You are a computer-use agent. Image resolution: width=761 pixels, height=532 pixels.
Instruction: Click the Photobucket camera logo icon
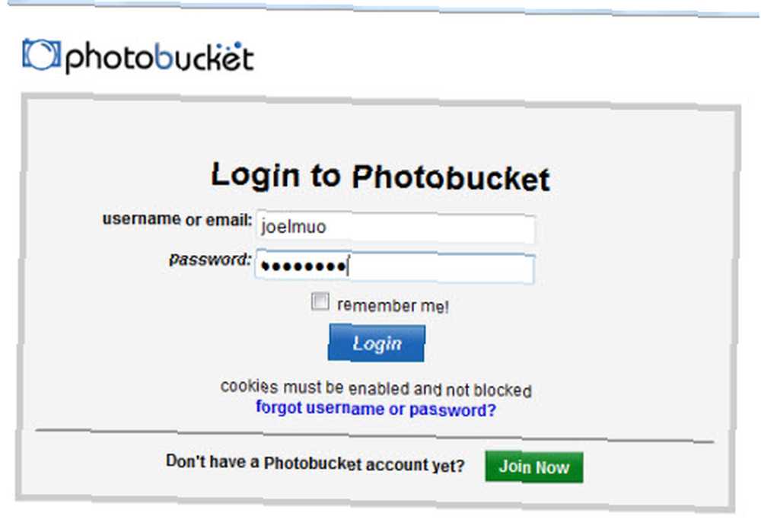41,54
